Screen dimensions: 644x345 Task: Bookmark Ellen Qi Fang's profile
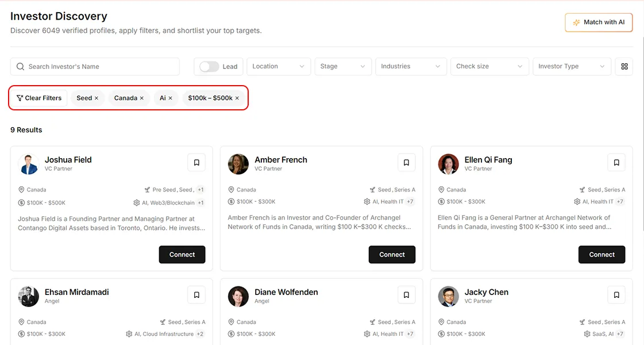(x=616, y=162)
